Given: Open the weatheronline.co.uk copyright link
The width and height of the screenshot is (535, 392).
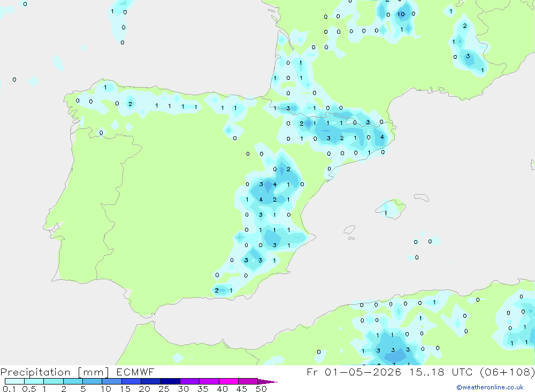Looking at the screenshot, I should 490,387.
